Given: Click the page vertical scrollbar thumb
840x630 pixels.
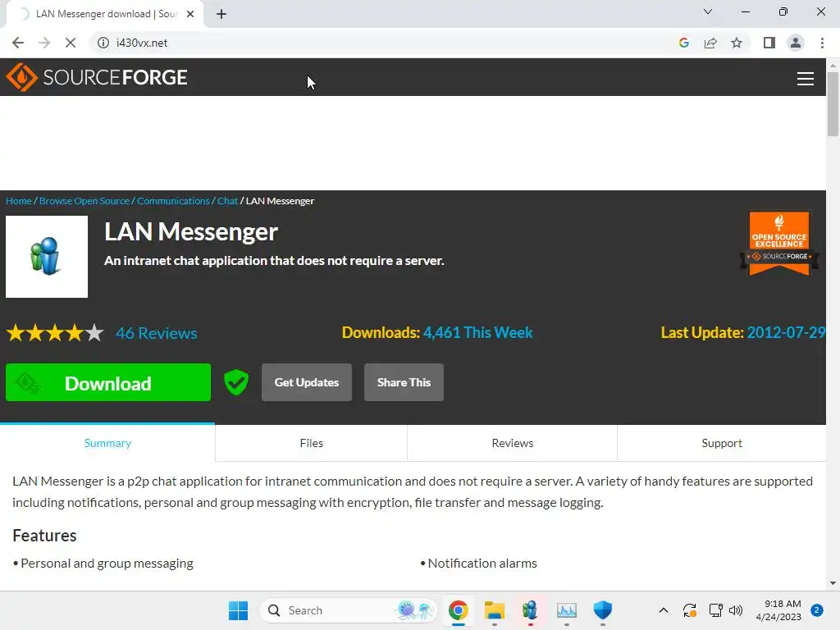Looking at the screenshot, I should click(833, 103).
